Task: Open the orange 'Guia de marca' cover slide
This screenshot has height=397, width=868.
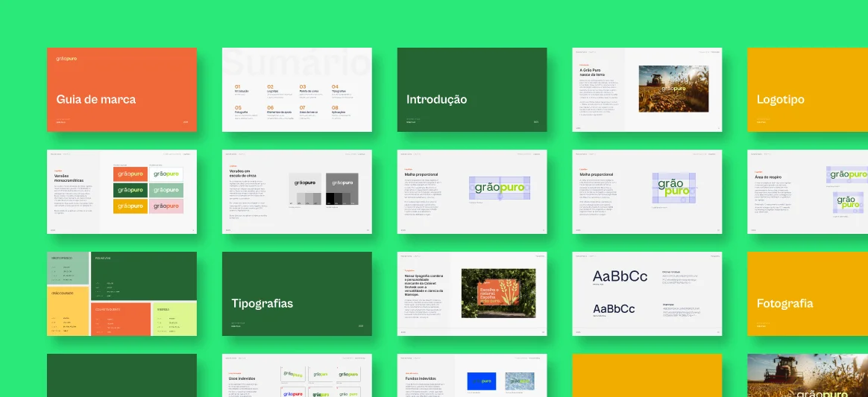Action: coord(122,89)
